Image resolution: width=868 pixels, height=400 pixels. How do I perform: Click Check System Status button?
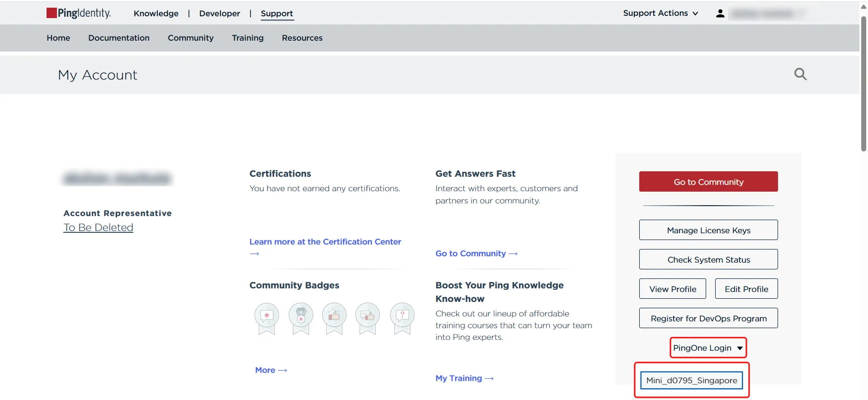(708, 259)
